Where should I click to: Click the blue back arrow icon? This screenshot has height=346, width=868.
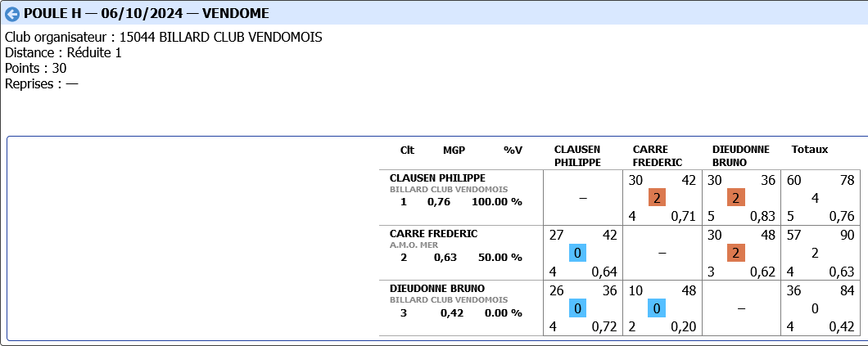point(12,14)
